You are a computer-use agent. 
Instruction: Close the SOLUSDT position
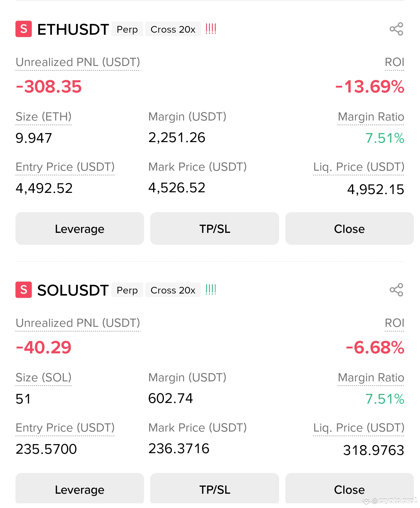tap(349, 488)
